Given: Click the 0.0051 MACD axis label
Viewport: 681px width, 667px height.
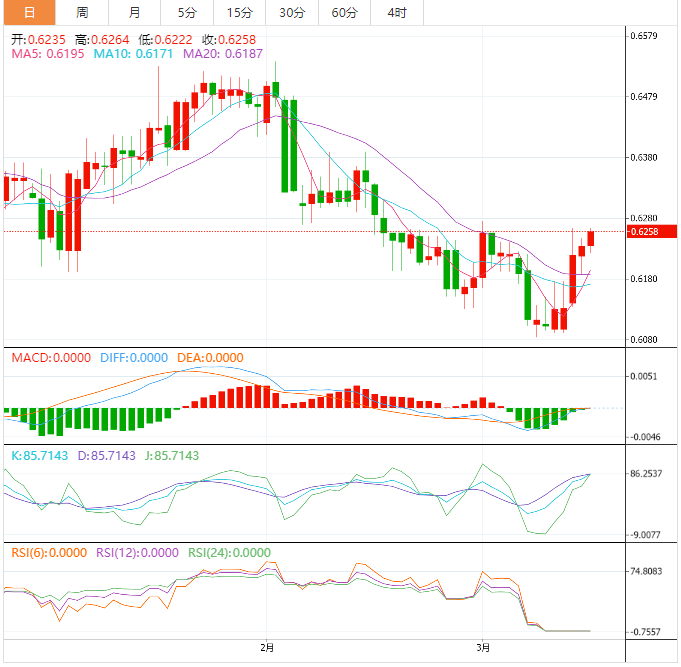Looking at the screenshot, I should tap(644, 376).
